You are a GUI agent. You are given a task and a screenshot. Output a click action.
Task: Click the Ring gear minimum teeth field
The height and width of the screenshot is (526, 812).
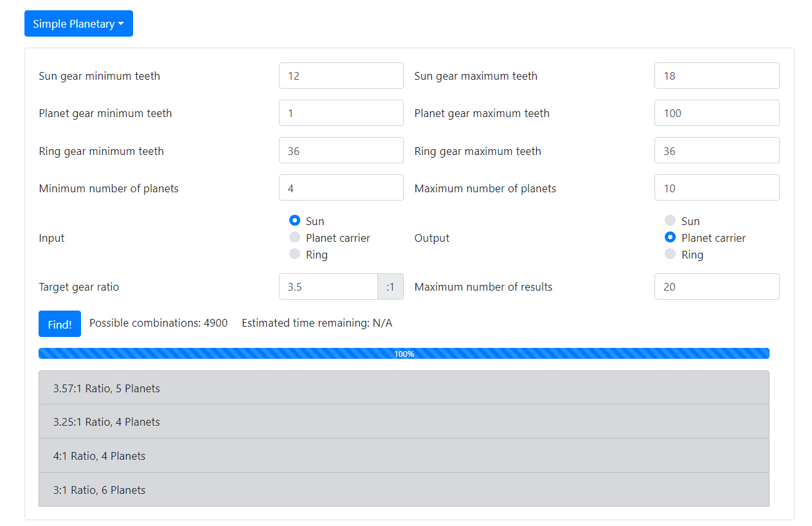click(341, 151)
